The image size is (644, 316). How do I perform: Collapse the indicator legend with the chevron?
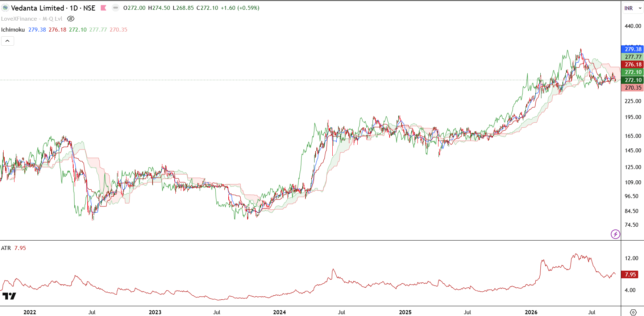tap(8, 41)
